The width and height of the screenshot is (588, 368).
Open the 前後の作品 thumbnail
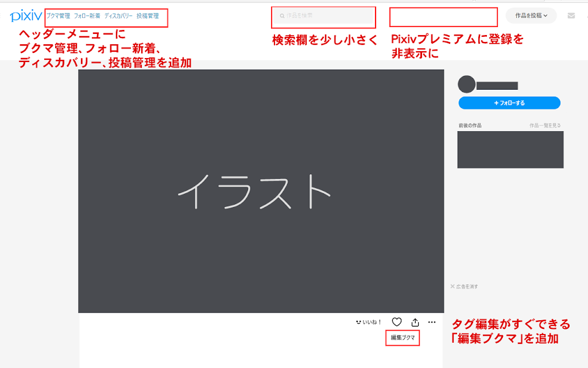(510, 149)
